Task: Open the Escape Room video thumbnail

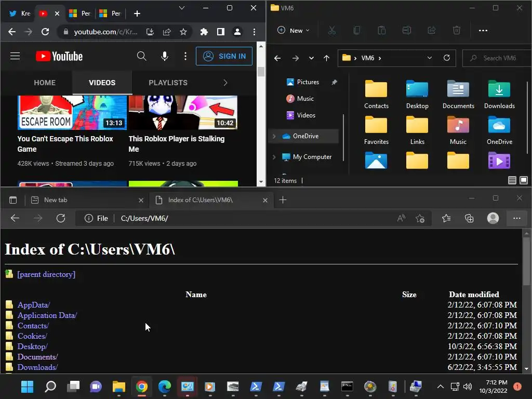Action: point(72,112)
